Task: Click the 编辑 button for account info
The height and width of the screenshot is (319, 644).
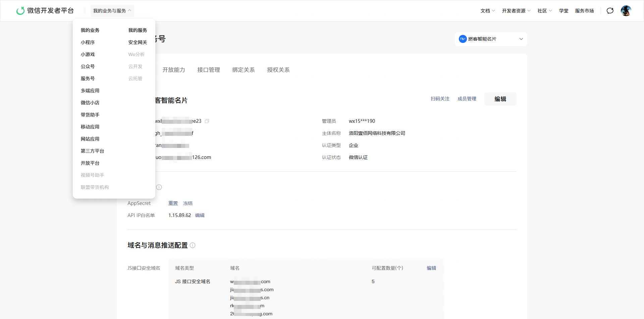Action: 500,99
